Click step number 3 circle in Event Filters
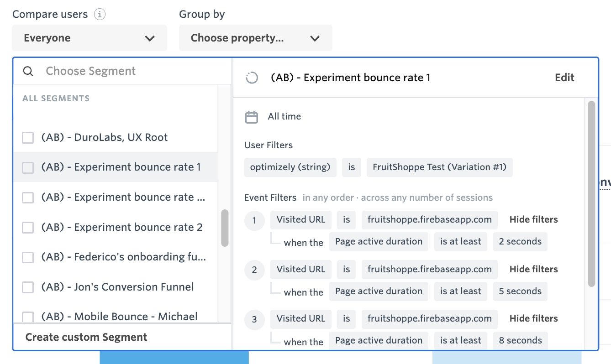This screenshot has width=611, height=364. [x=254, y=319]
